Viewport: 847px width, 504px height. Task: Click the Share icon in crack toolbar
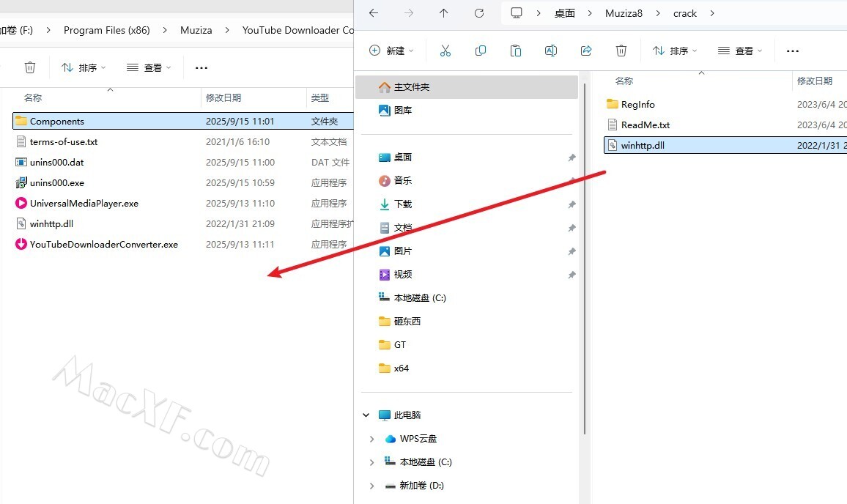(586, 51)
